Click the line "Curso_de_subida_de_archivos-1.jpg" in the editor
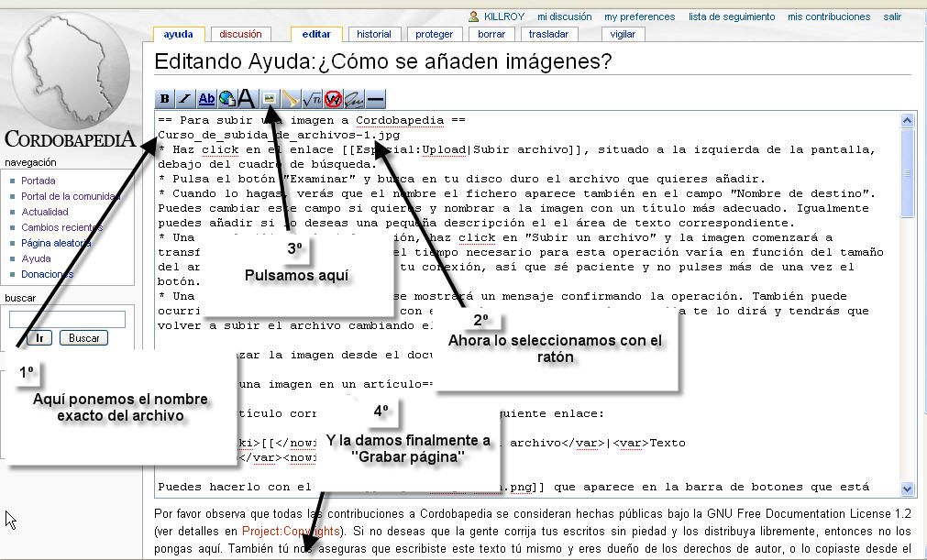The image size is (927, 560). point(279,136)
